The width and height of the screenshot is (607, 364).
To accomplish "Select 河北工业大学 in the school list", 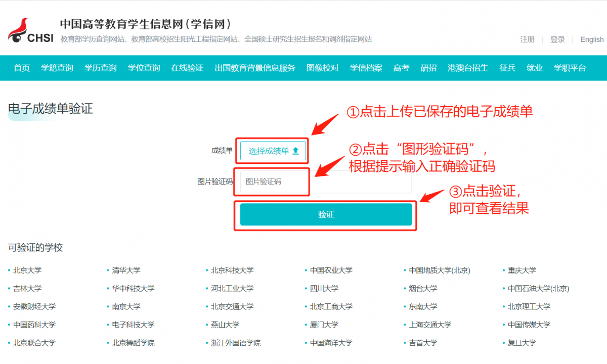I will (x=232, y=289).
